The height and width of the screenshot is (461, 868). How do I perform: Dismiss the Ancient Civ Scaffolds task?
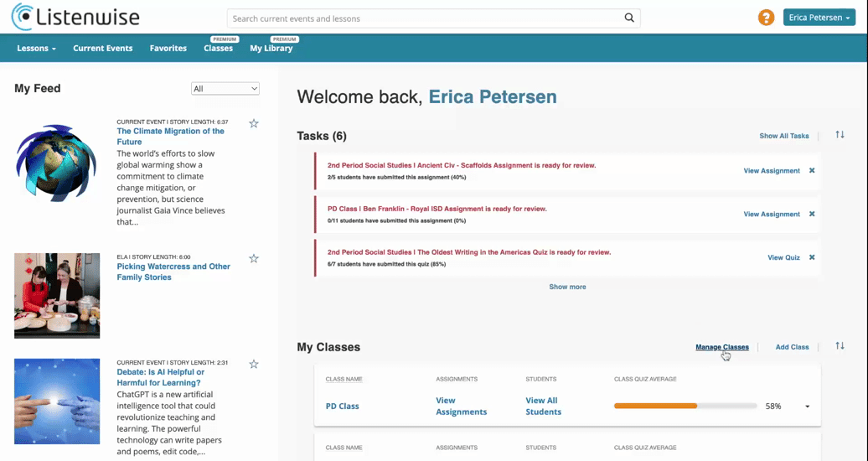pyautogui.click(x=812, y=171)
